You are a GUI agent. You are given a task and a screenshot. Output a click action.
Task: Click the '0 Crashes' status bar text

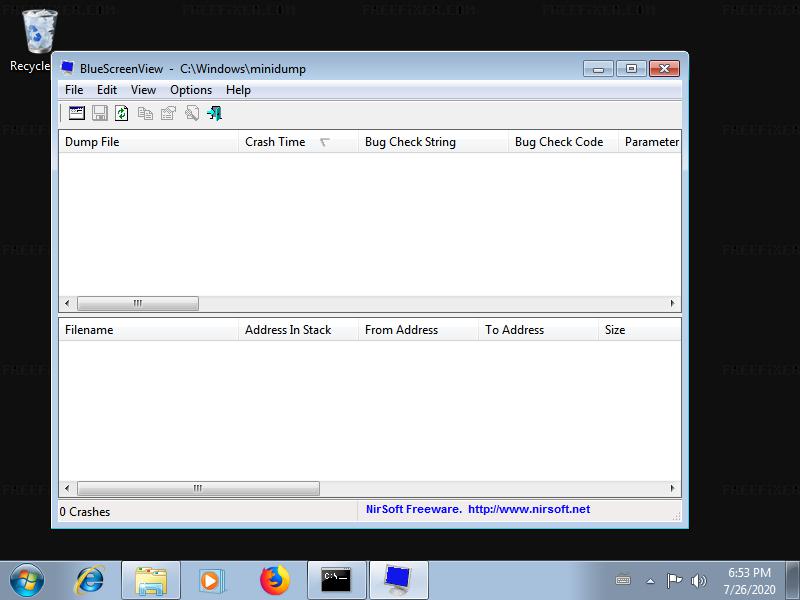85,512
